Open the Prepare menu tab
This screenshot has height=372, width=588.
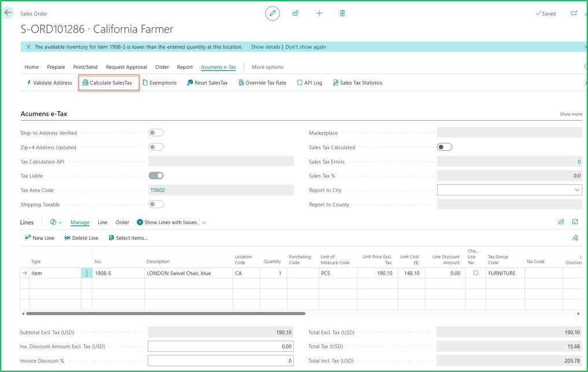point(56,67)
